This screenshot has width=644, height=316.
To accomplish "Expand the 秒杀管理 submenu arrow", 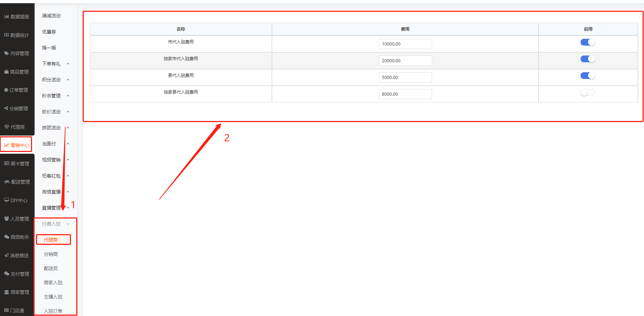I will (x=68, y=96).
